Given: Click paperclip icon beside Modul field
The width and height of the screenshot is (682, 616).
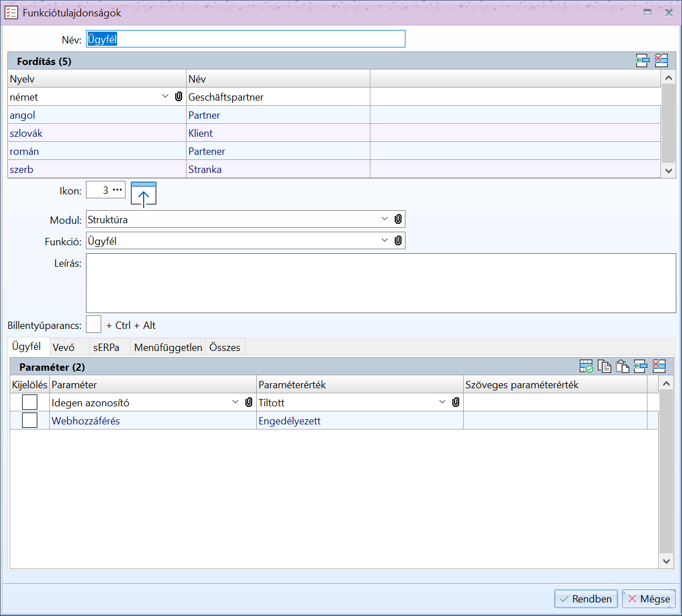Looking at the screenshot, I should [x=398, y=219].
